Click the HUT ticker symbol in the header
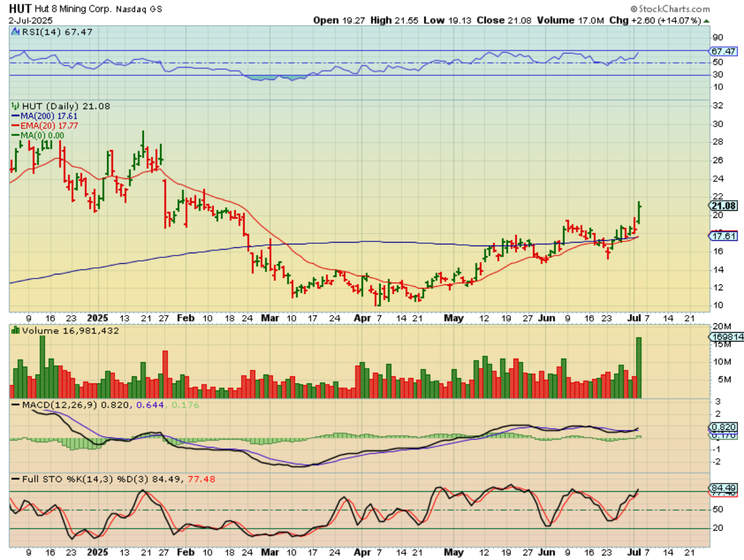Image resolution: width=744 pixels, height=560 pixels. 19,9
